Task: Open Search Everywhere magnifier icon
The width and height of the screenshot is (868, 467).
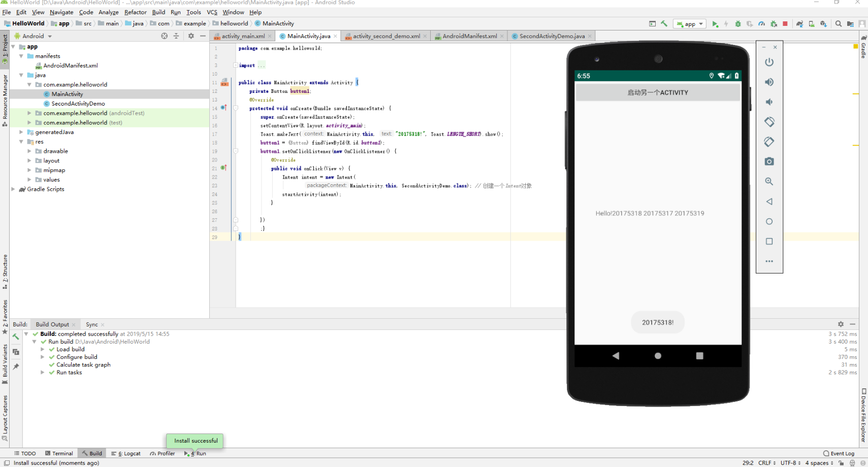Action: (839, 24)
